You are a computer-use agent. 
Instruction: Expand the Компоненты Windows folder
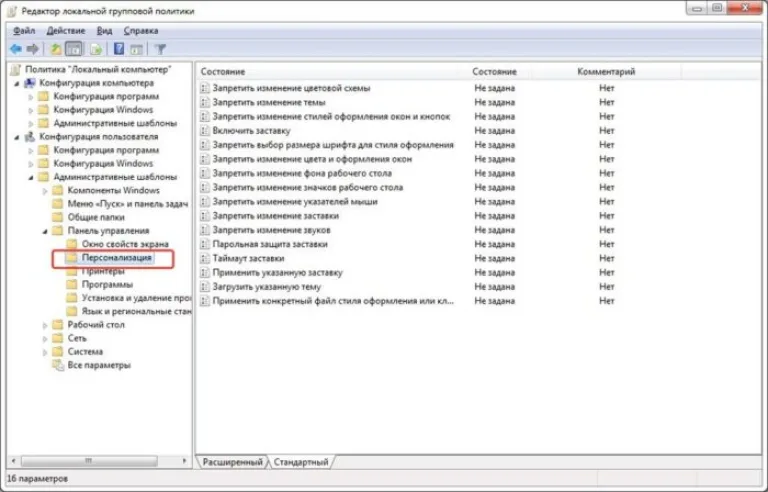[45, 191]
